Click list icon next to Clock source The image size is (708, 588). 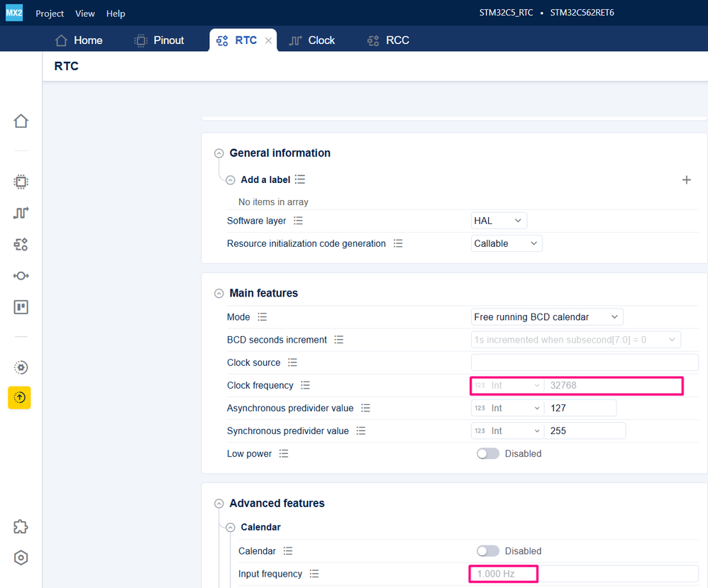point(292,362)
